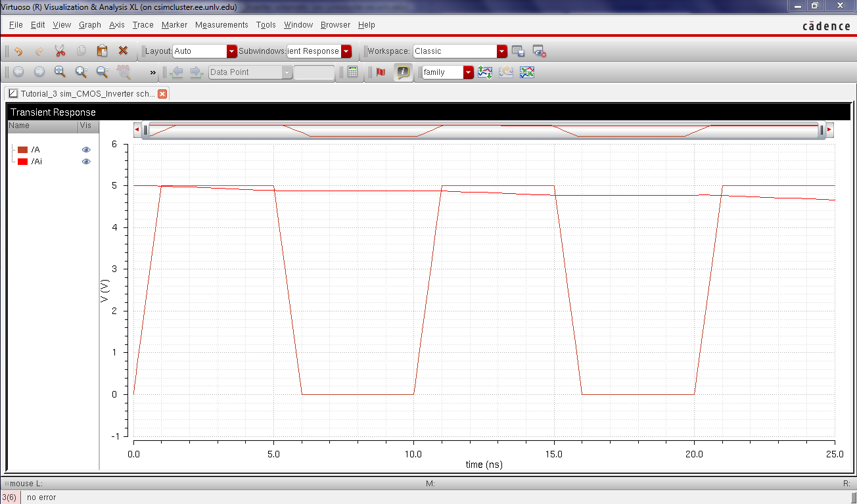Click the Name column header
Image resolution: width=857 pixels, height=504 pixels.
[42, 126]
